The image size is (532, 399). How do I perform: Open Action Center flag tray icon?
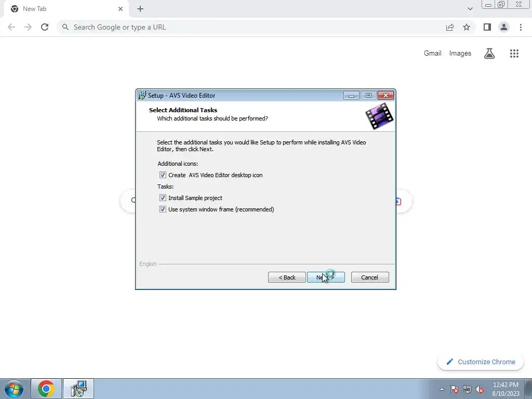[455, 389]
